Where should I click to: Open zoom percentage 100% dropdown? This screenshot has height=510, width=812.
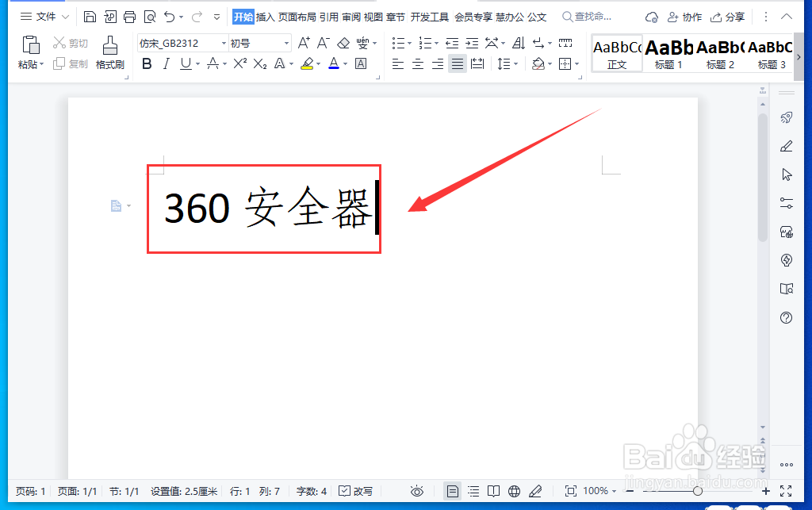point(615,491)
